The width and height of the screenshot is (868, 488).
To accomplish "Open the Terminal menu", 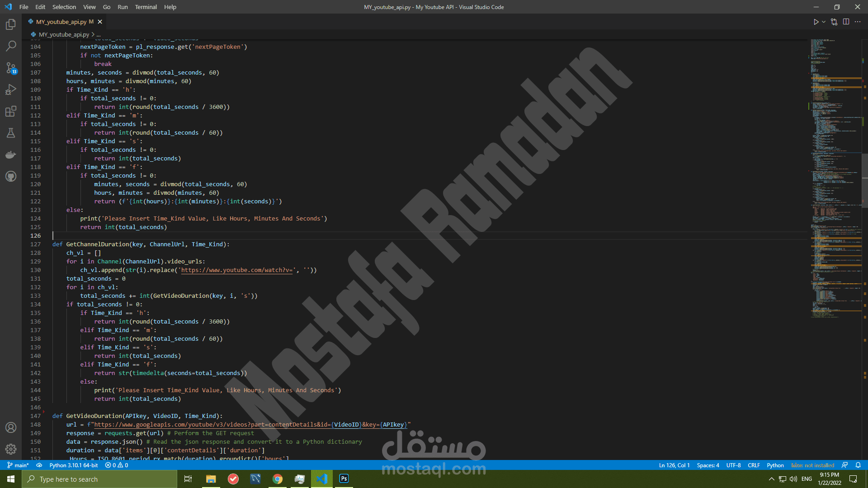I will (x=146, y=7).
